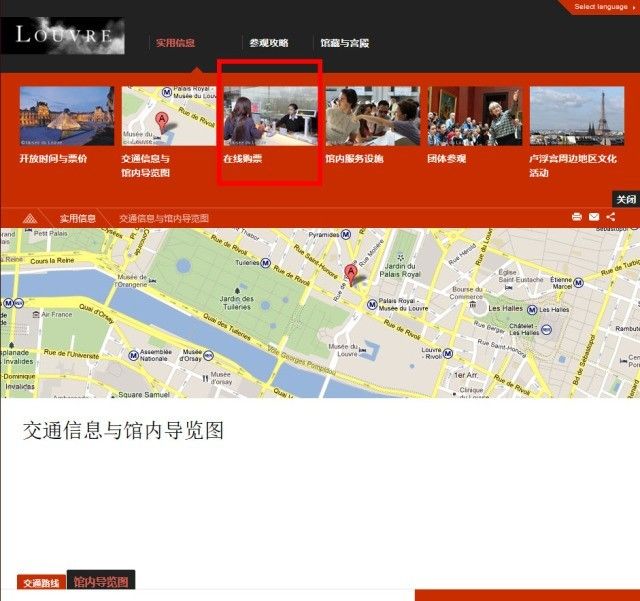The height and width of the screenshot is (601, 640).
Task: Open the 卢浮宫周边地区文化活动 link
Action: click(573, 165)
